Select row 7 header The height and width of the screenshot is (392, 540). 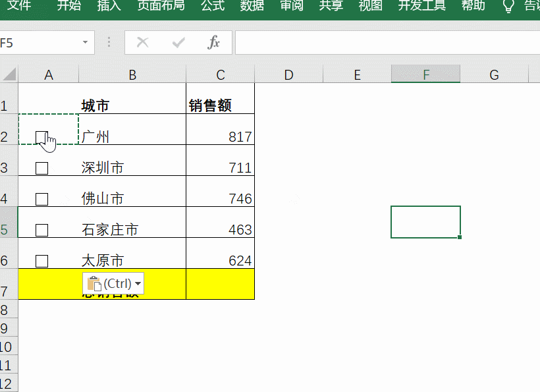(9, 284)
